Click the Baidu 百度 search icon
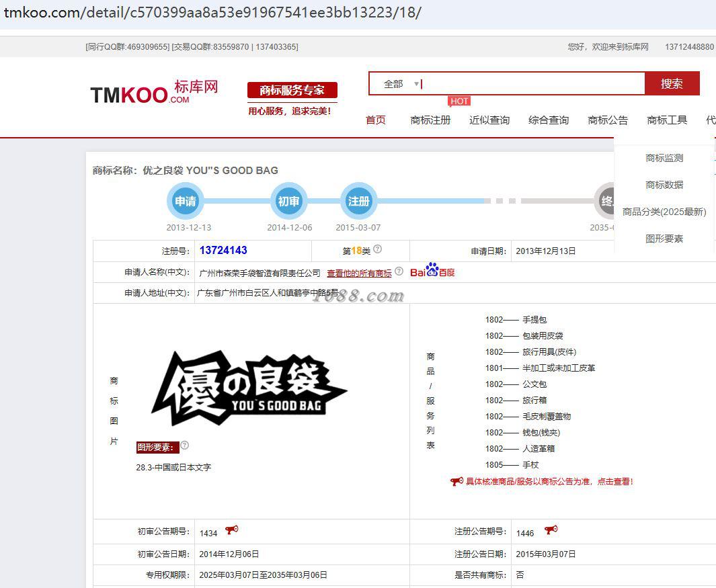The image size is (716, 588). 432,270
